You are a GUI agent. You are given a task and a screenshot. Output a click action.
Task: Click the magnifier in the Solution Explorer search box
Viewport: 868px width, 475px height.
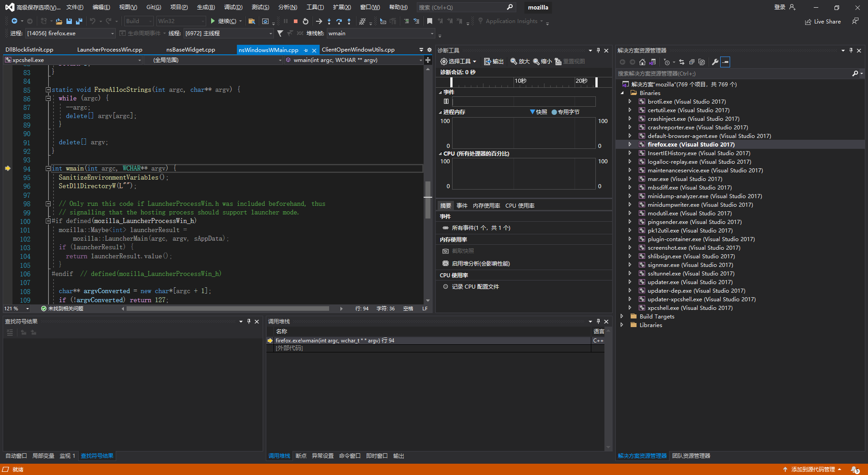[x=855, y=73]
